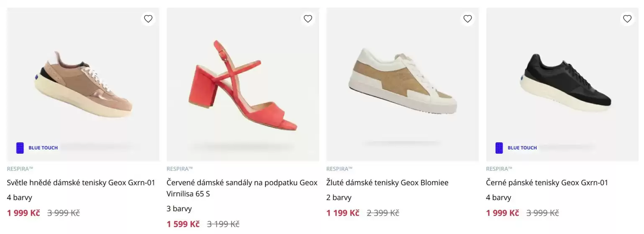Save black men's Gxrn-01 sneakers with heart

[627, 19]
